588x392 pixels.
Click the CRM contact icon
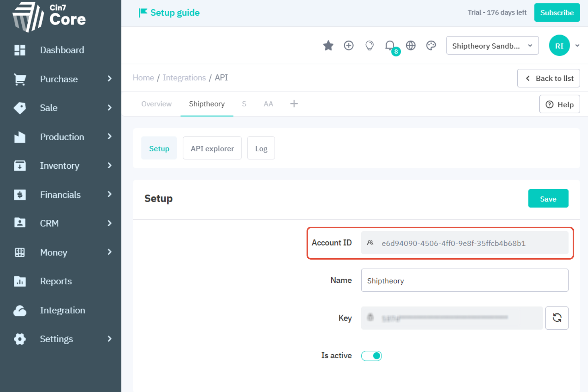pyautogui.click(x=20, y=223)
